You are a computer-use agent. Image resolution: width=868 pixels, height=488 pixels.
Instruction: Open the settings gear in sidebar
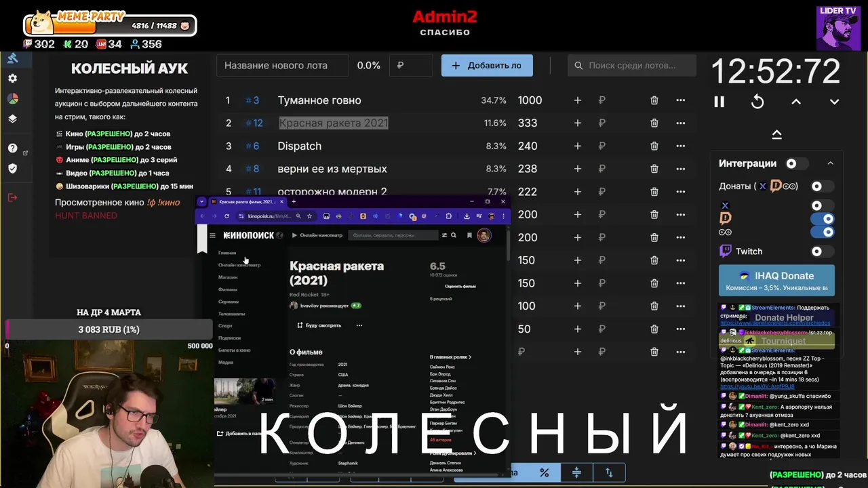click(x=12, y=79)
